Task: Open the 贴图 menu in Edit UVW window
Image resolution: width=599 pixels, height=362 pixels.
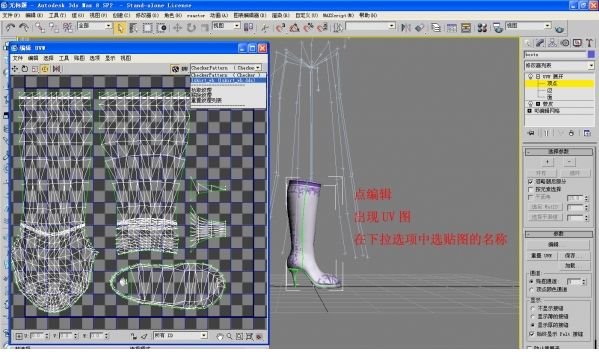Action: [x=79, y=58]
